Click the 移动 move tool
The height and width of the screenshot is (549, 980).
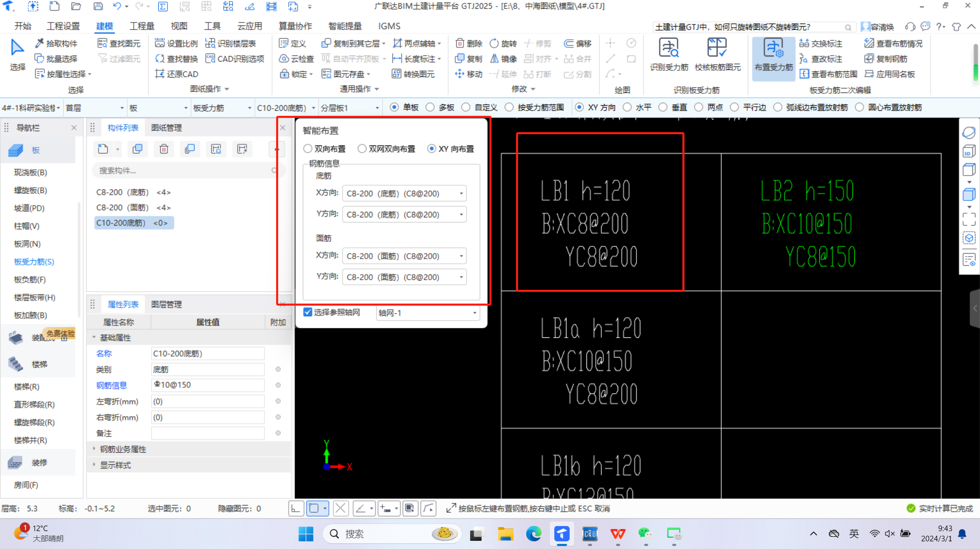click(469, 74)
